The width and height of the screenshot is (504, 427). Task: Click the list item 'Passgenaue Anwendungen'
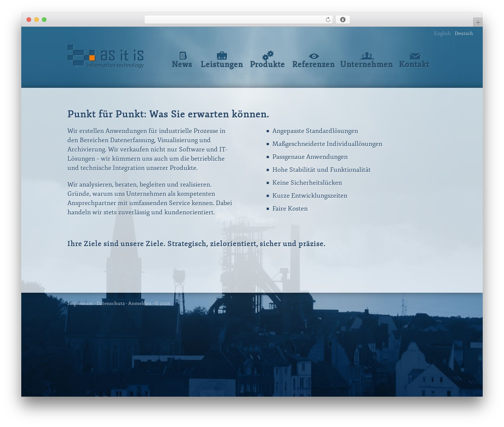pos(310,157)
